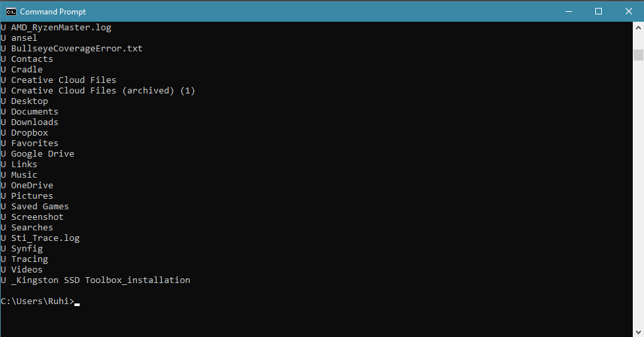Click the Command Prompt icon in title bar
The image size is (644, 337).
tap(11, 11)
